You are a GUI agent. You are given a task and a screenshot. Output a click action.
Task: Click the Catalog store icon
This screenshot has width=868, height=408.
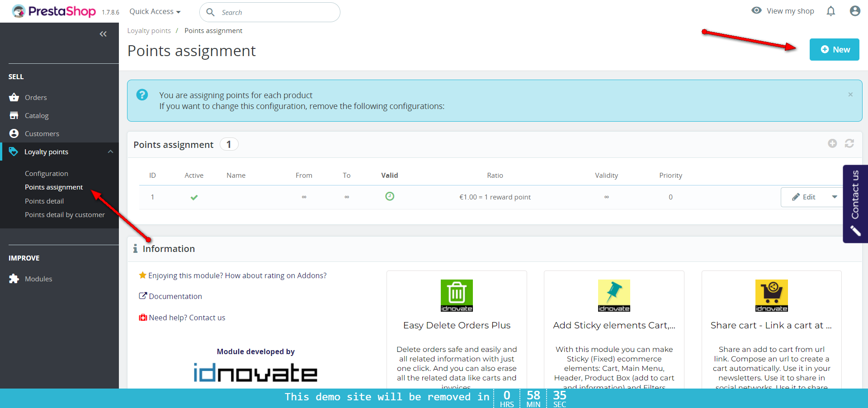point(14,115)
